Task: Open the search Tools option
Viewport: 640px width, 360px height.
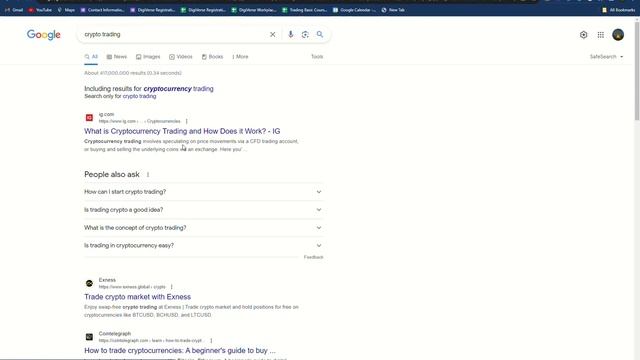Action: pos(317,57)
